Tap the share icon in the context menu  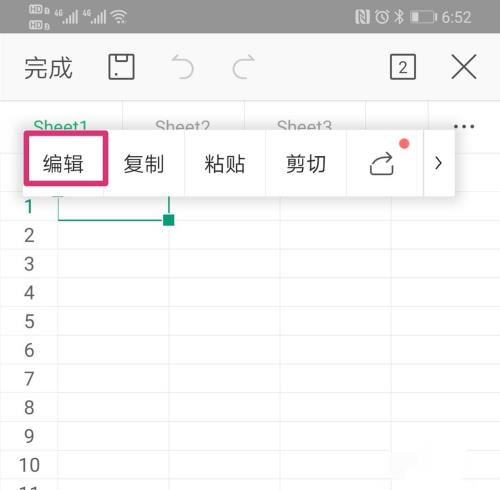click(382, 163)
